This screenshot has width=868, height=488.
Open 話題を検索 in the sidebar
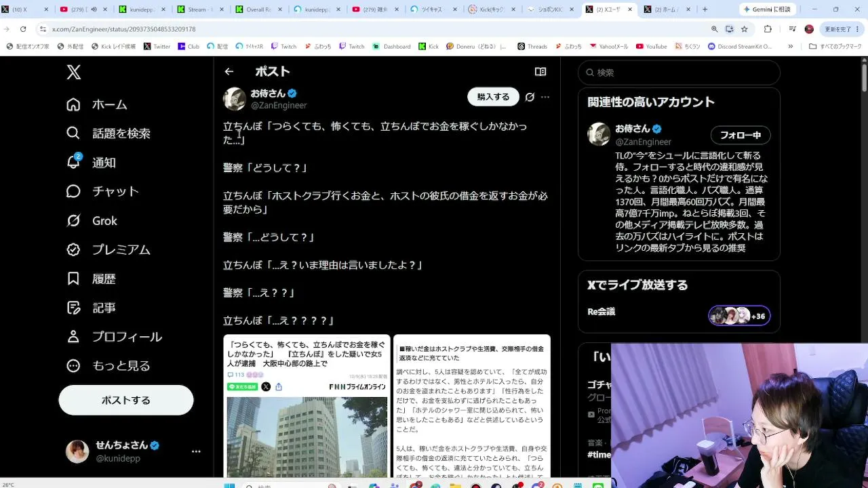tap(108, 134)
